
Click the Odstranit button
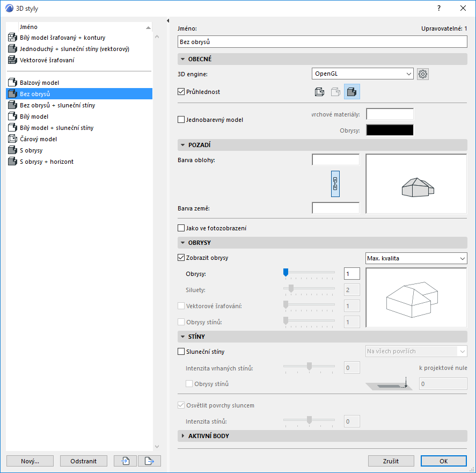click(84, 461)
